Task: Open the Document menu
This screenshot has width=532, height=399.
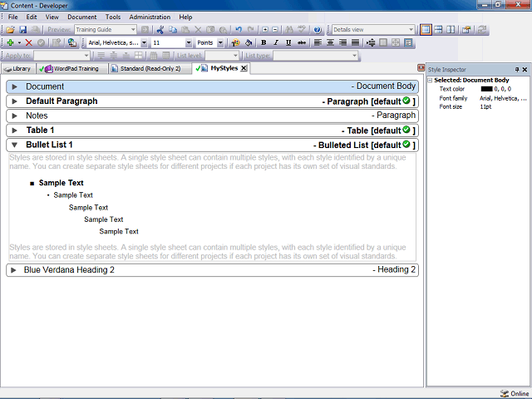Action: tap(81, 17)
